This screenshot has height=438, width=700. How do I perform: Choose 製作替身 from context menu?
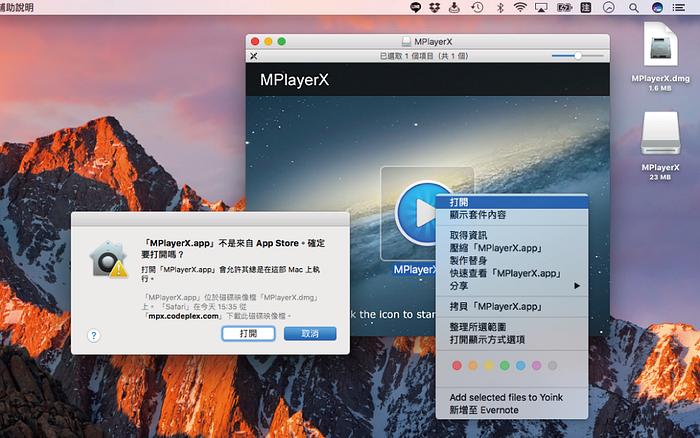512,260
